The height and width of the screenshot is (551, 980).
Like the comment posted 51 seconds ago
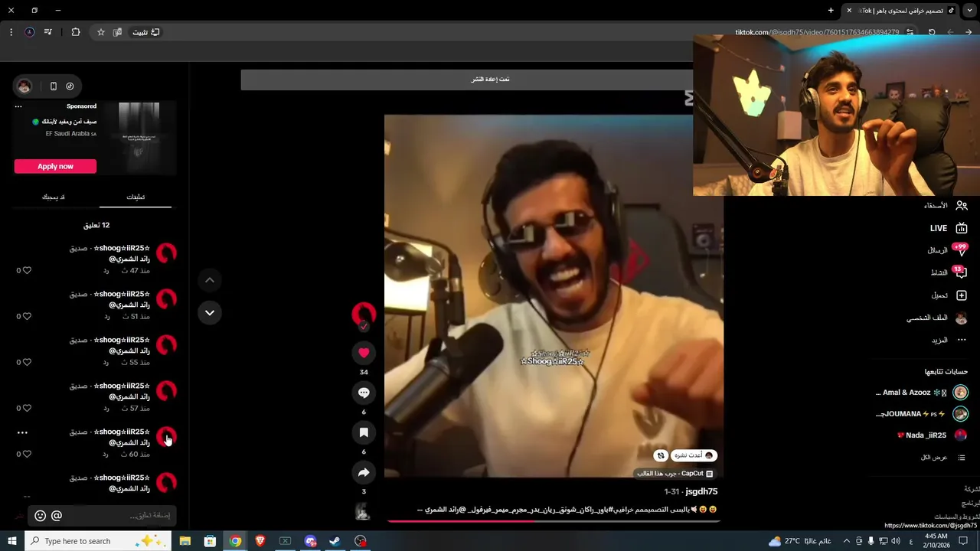26,316
